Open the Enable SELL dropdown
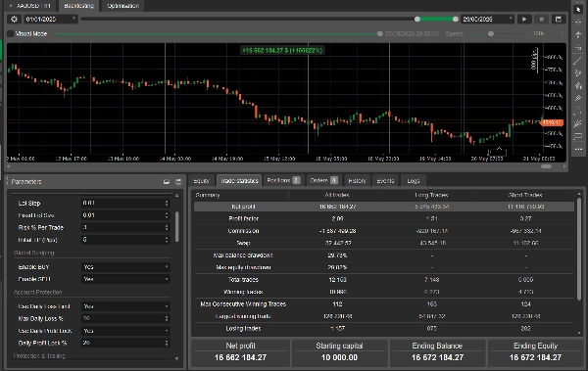This screenshot has height=371, width=588. 125,279
